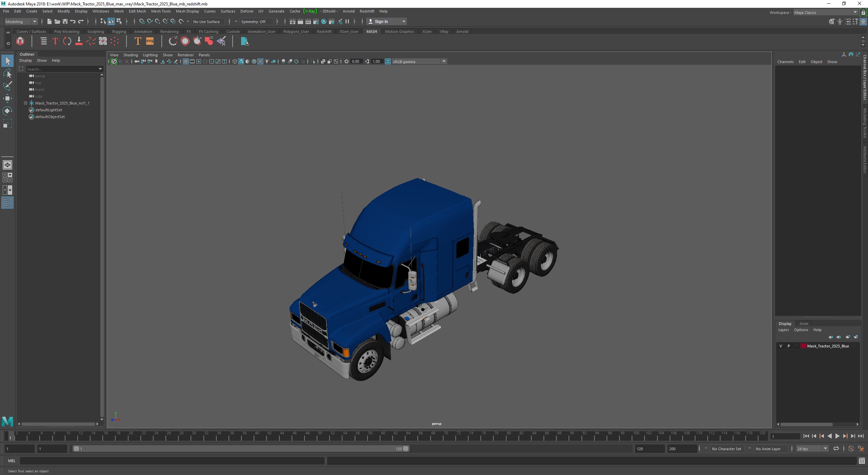Activate the Rotate tool in the toolbox
Screen dimensions: 868x475
pyautogui.click(x=7, y=111)
